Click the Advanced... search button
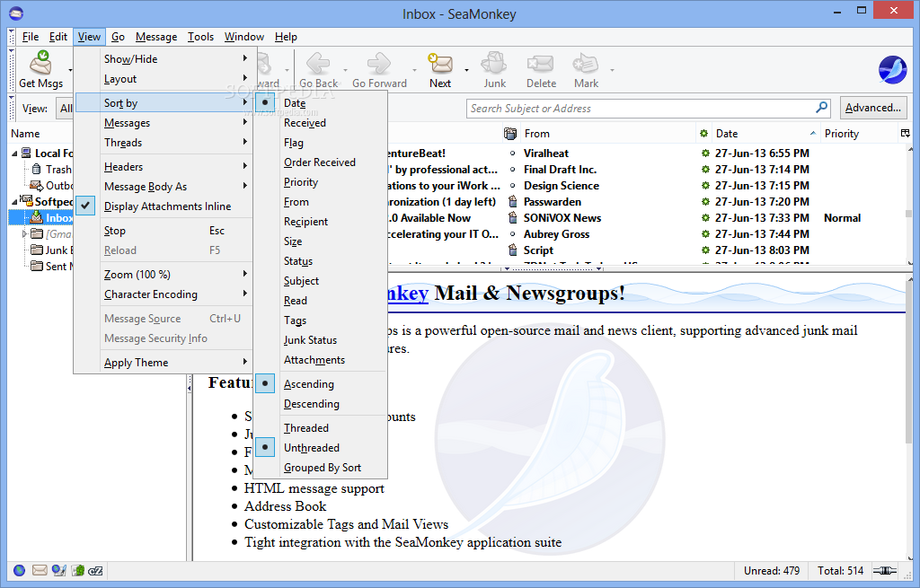The height and width of the screenshot is (588, 920). pyautogui.click(x=873, y=108)
